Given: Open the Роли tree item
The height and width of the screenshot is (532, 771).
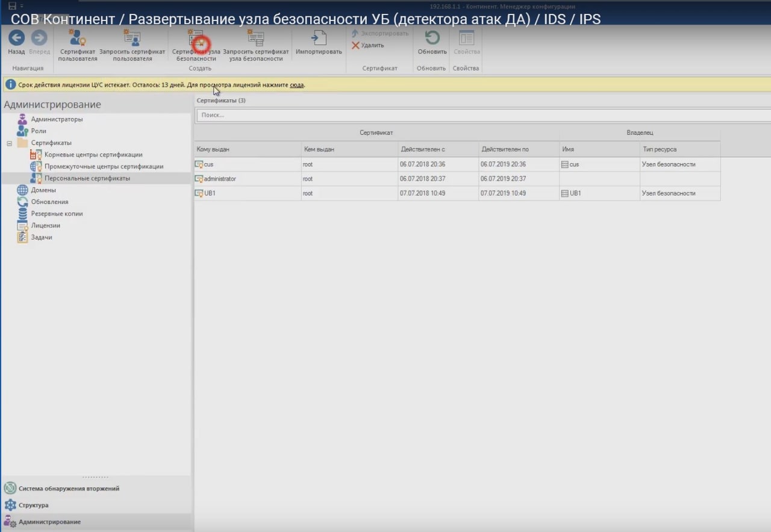Looking at the screenshot, I should pyautogui.click(x=39, y=131).
